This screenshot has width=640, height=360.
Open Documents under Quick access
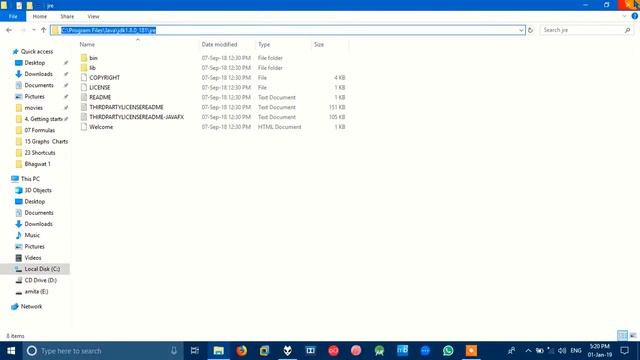39,85
